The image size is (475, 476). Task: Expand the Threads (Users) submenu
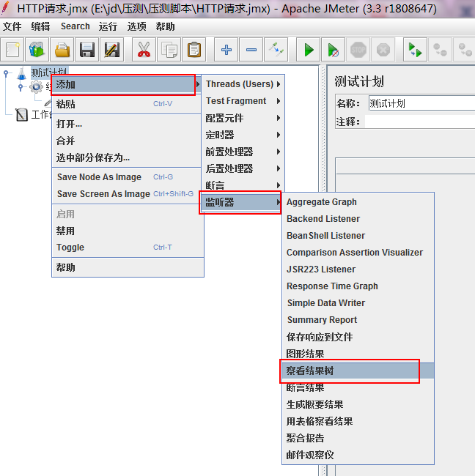pos(243,83)
